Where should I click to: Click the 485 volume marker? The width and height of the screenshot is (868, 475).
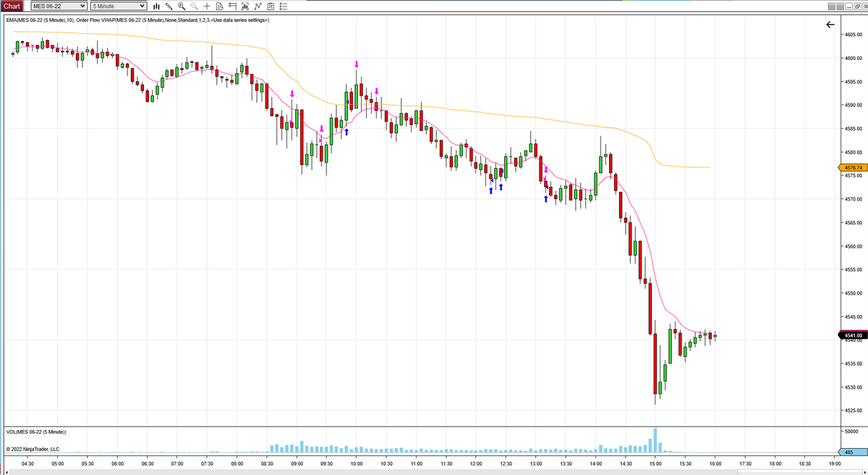(852, 453)
